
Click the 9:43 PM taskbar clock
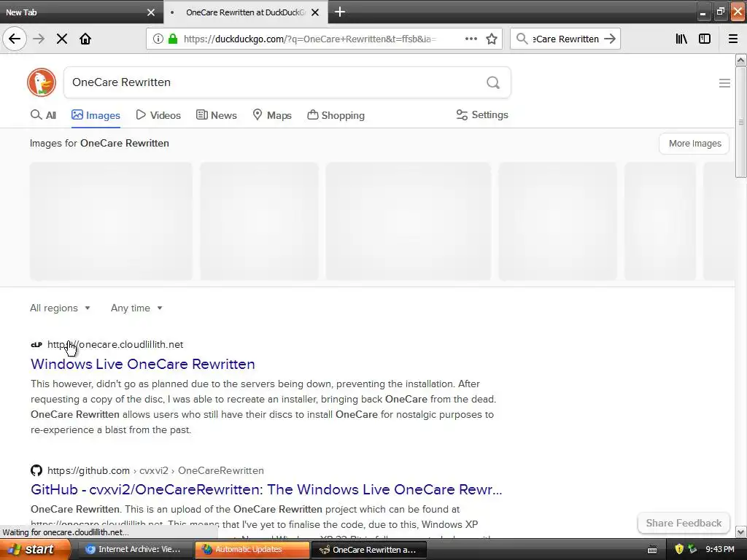click(719, 549)
